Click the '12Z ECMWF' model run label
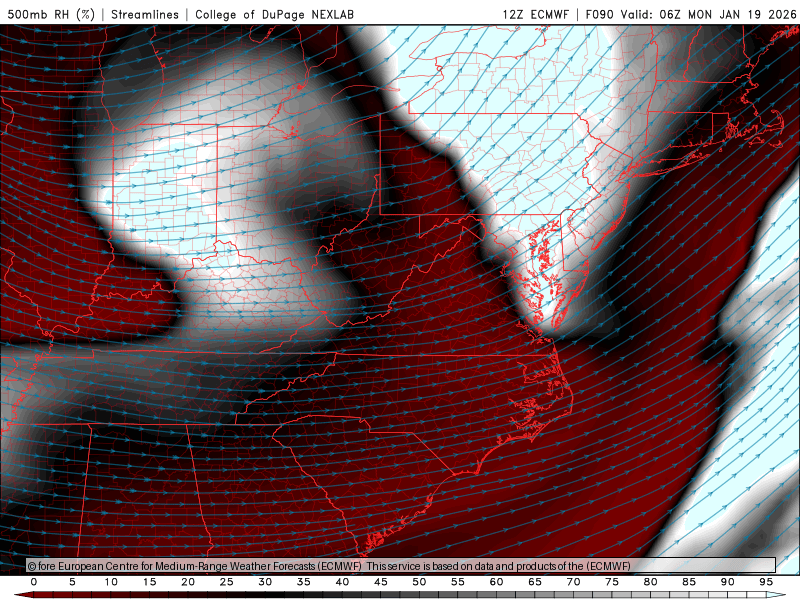This screenshot has width=800, height=600. click(535, 14)
